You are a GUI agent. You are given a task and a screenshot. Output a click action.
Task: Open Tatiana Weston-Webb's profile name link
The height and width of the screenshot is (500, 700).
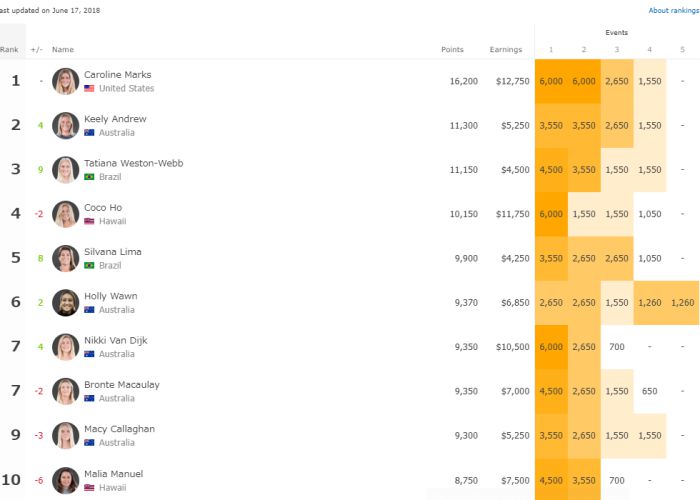point(133,163)
